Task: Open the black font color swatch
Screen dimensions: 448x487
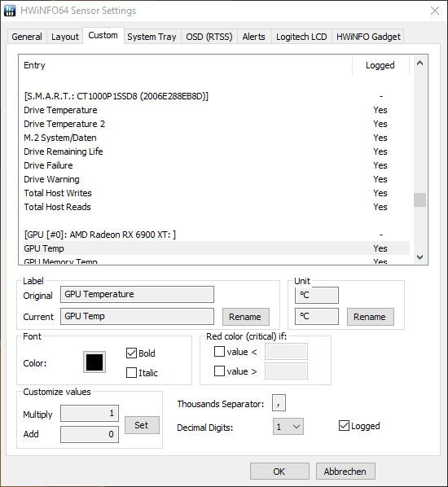Action: [x=94, y=362]
